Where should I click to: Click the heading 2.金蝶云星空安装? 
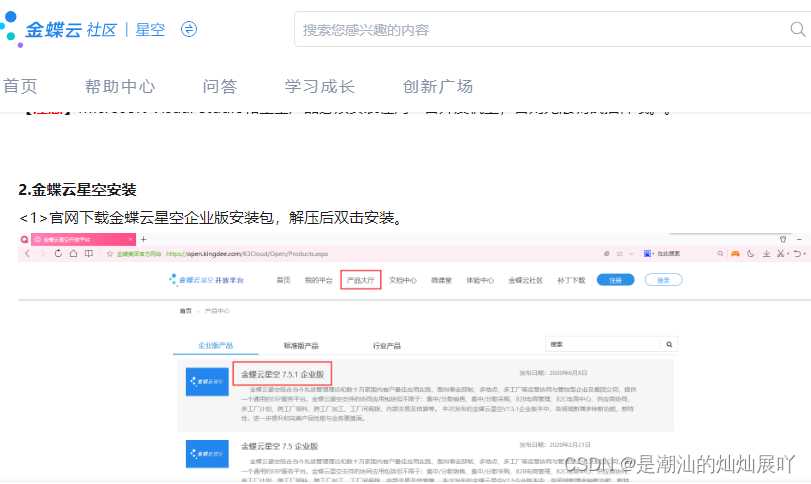[78, 190]
